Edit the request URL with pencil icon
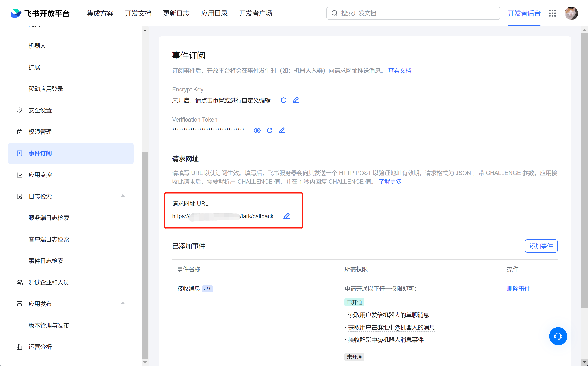588x366 pixels. [x=287, y=216]
